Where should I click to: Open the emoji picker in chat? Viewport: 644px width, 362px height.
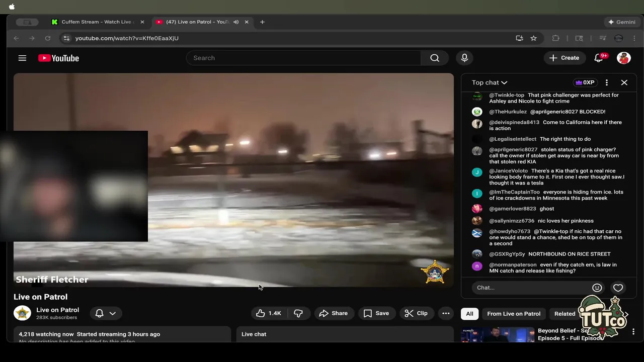tap(597, 288)
